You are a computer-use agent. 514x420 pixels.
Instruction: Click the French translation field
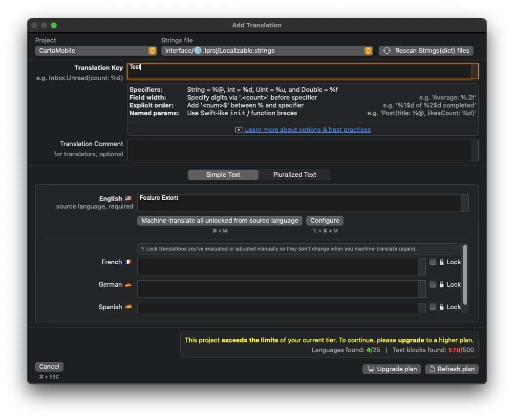point(281,266)
